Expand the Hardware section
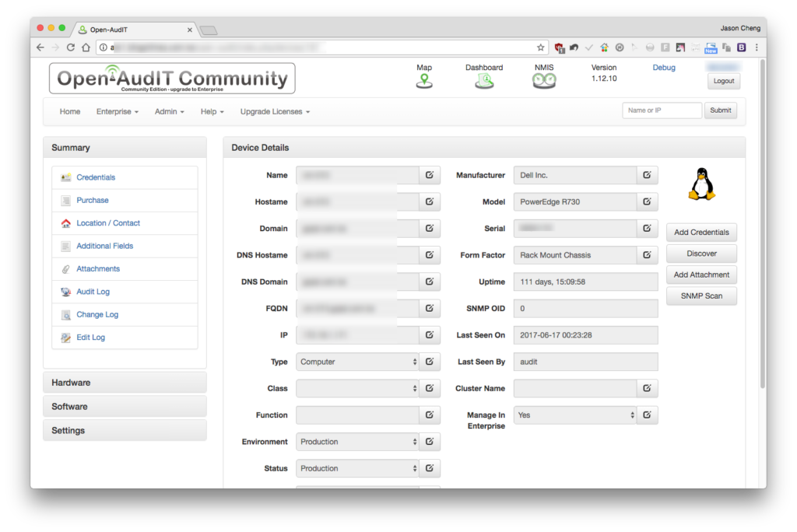Image resolution: width=797 pixels, height=532 pixels. (x=125, y=383)
